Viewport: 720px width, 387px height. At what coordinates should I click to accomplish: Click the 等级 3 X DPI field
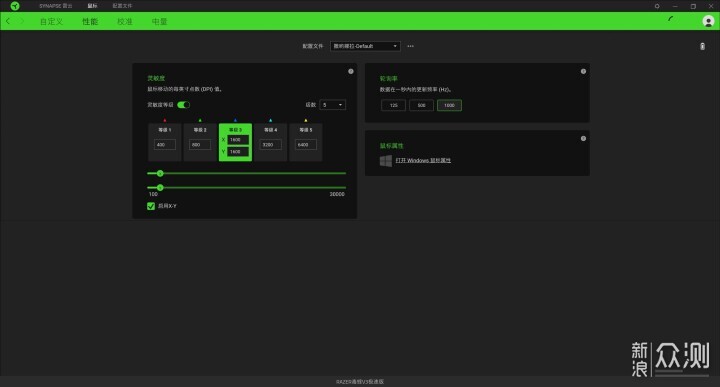pos(238,140)
